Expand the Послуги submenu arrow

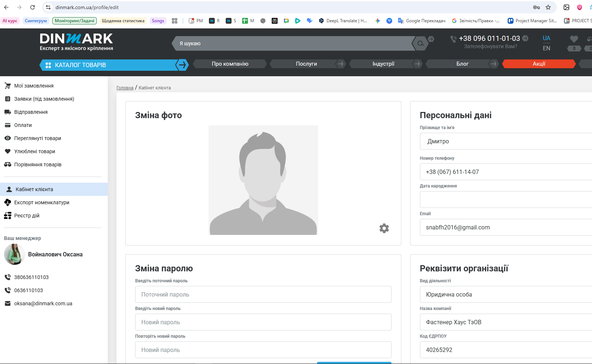click(x=340, y=64)
